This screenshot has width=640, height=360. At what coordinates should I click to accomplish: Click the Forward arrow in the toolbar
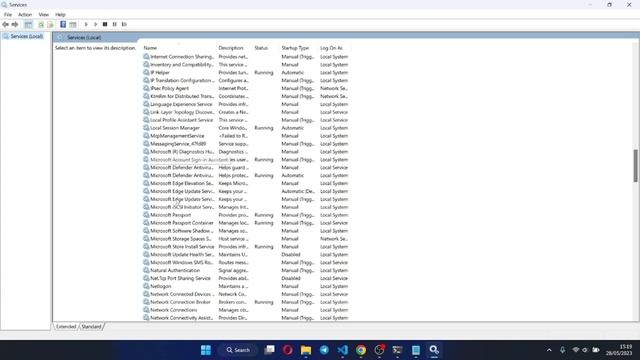click(15, 24)
